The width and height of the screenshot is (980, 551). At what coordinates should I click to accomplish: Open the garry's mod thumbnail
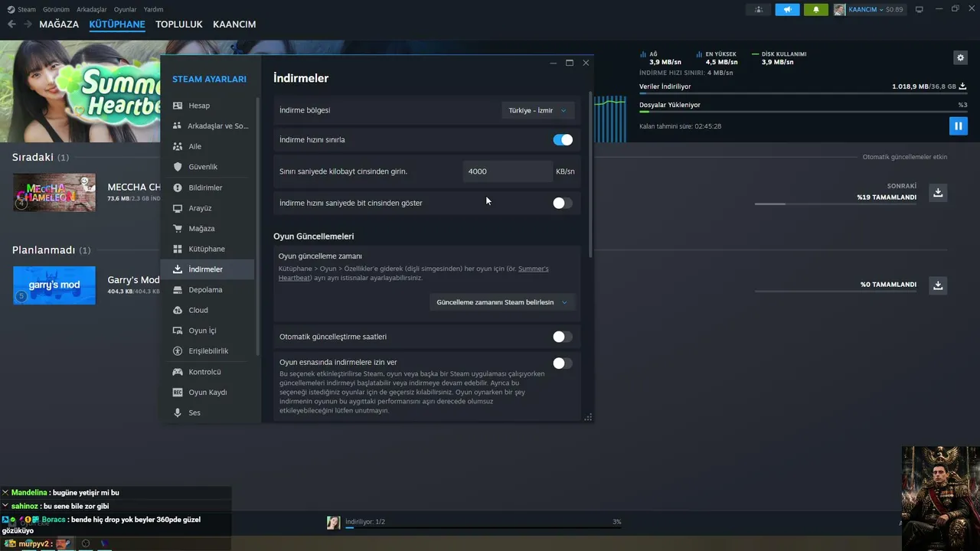(x=54, y=285)
